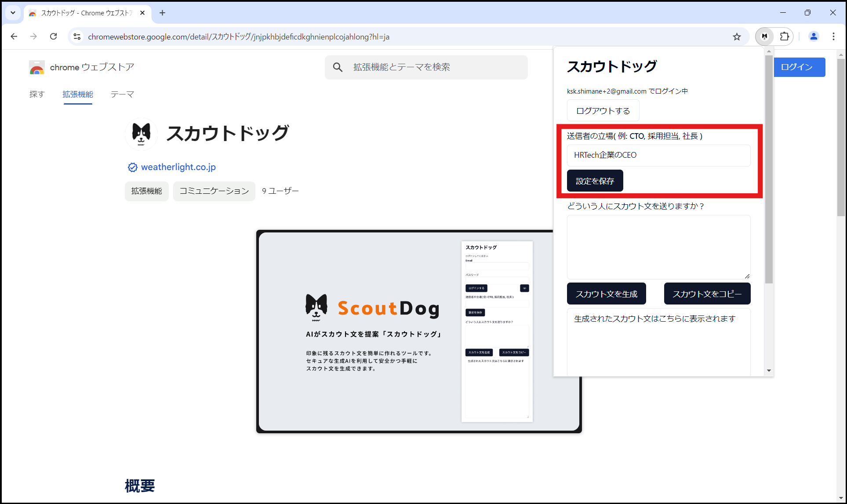847x504 pixels.
Task: Focus the 拡張機能とテーマを検索 search field
Action: pyautogui.click(x=426, y=67)
